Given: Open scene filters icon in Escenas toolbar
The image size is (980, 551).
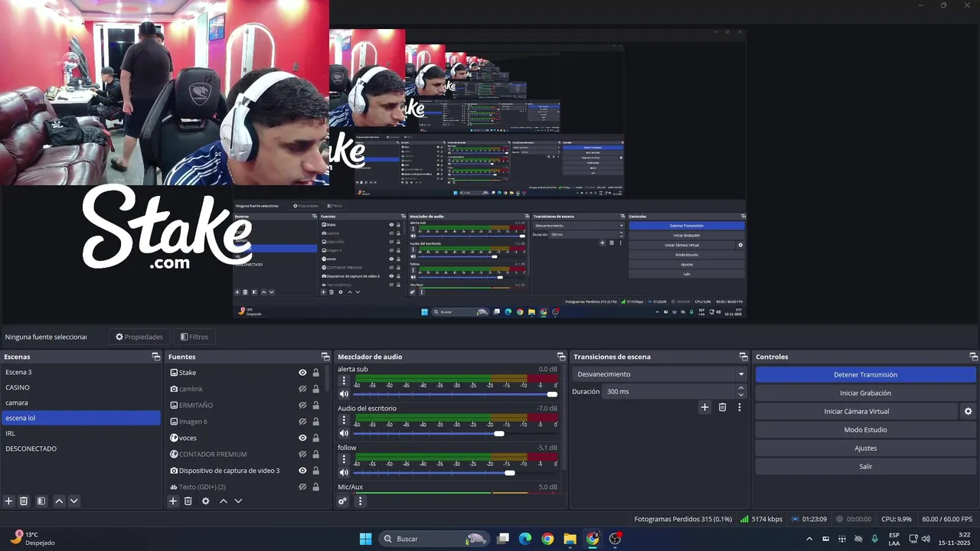Looking at the screenshot, I should (x=41, y=501).
